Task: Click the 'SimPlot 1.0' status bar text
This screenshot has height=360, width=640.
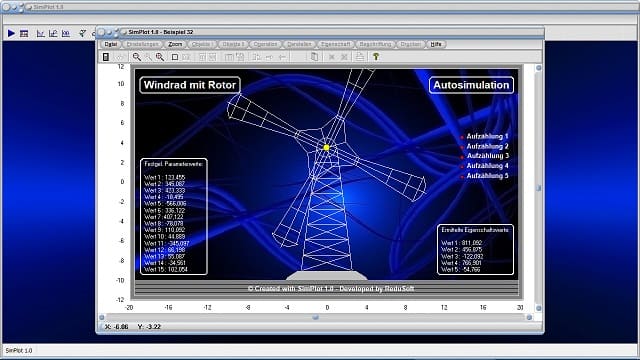Action: pyautogui.click(x=18, y=351)
